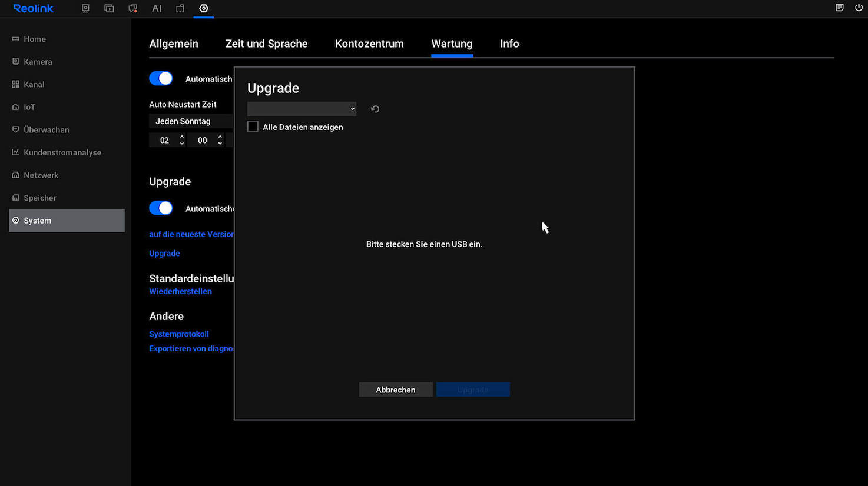Refresh USB device list in Upgrade dialog

click(375, 109)
